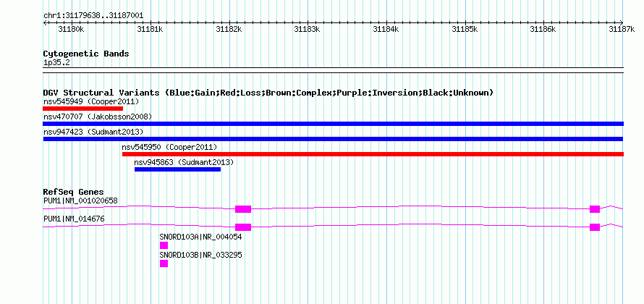Select the nsv947423 (Sudmant2013) label
The width and height of the screenshot is (644, 304).
pos(93,132)
